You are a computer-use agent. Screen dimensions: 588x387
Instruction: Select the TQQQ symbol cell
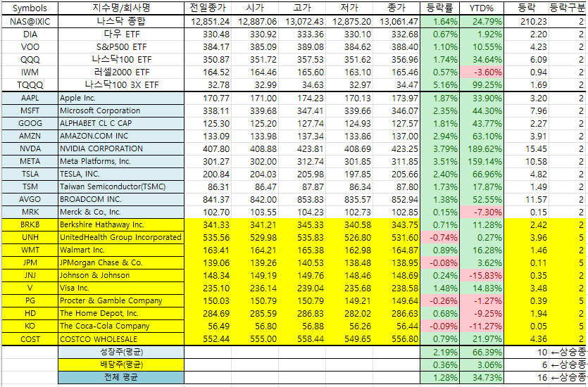[x=30, y=85]
